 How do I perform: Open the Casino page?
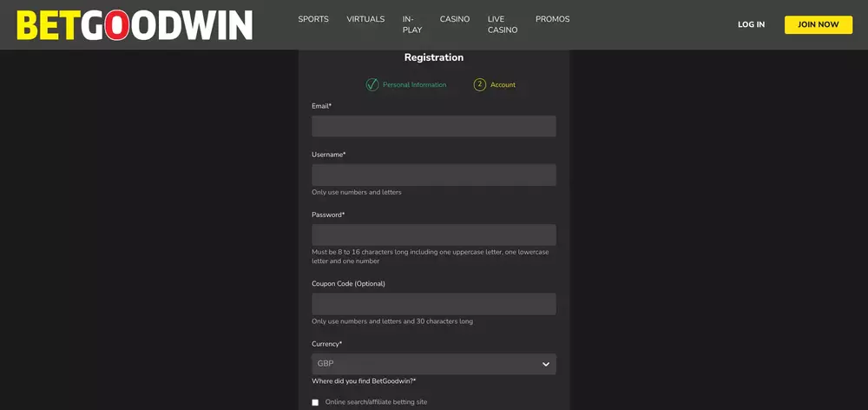pos(455,19)
